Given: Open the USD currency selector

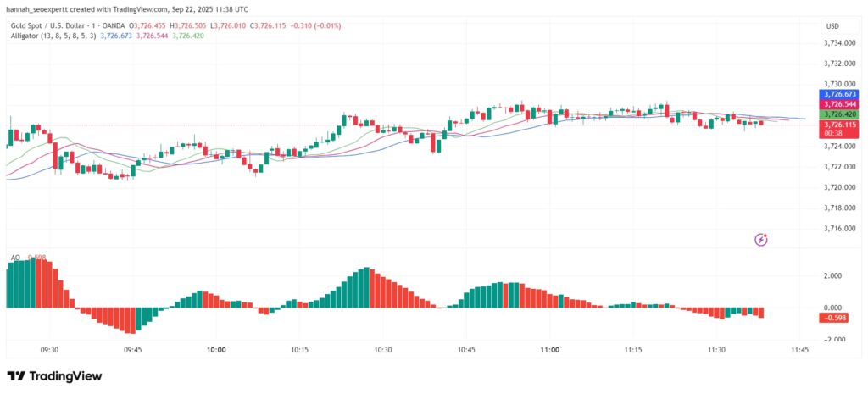Looking at the screenshot, I should (x=832, y=26).
